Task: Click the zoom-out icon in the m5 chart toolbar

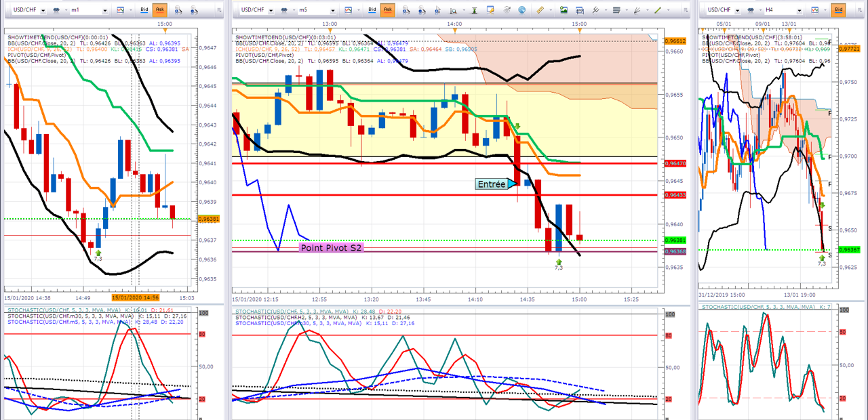Action: [x=422, y=10]
